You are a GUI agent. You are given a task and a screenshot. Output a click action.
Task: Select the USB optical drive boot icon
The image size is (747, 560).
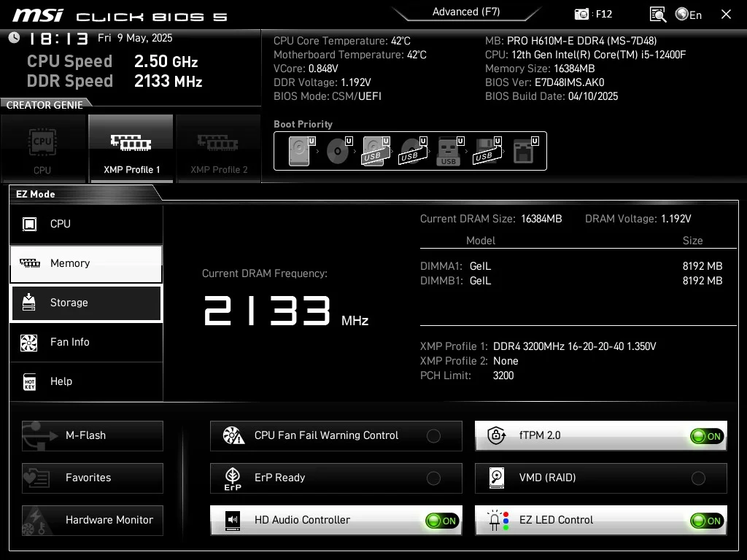[x=413, y=151]
